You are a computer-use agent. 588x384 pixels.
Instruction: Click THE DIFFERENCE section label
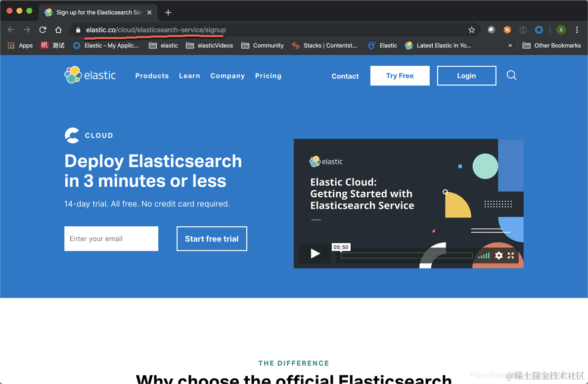294,363
